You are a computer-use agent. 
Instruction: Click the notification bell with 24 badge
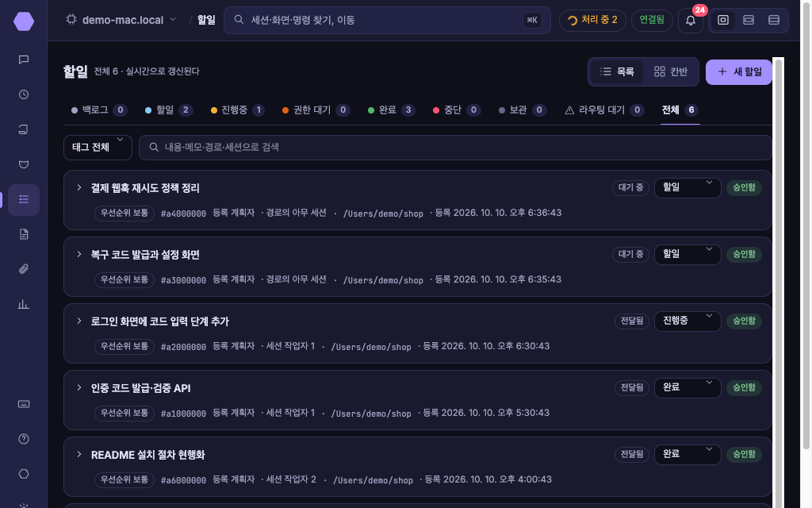[691, 20]
